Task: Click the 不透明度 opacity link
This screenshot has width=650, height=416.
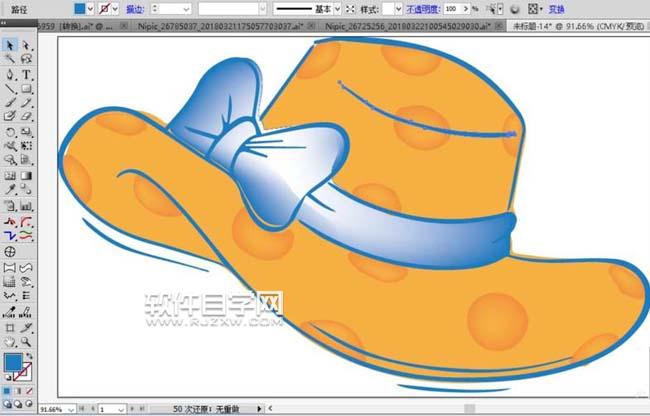Action: pos(423,9)
